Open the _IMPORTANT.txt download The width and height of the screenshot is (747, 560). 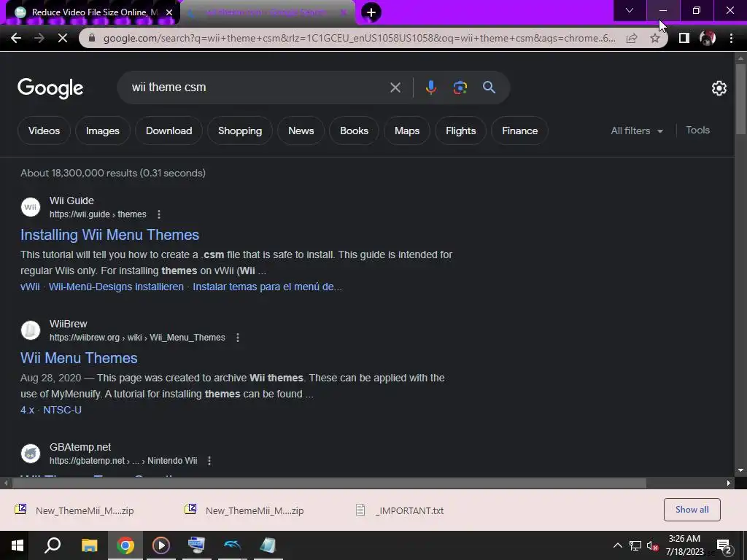[x=400, y=510]
